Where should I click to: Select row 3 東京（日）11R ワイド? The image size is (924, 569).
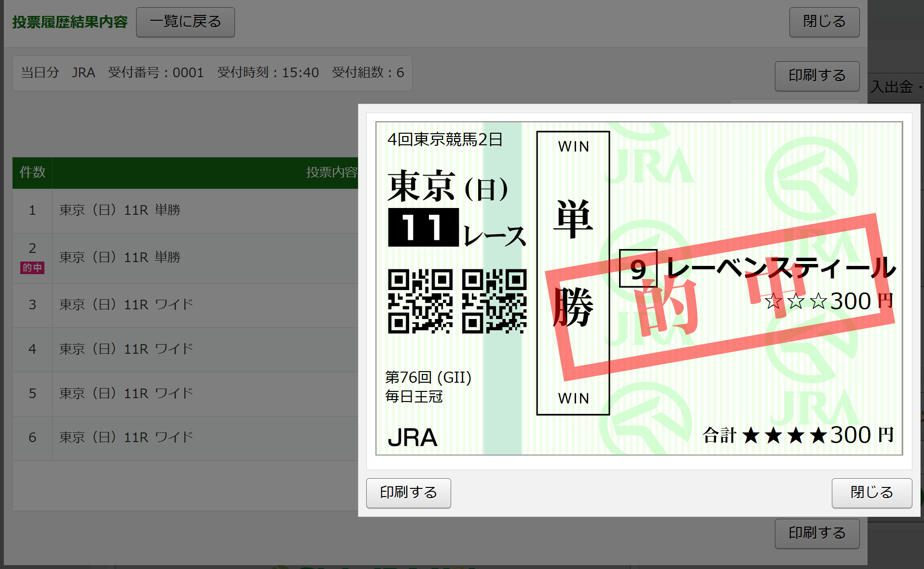126,305
